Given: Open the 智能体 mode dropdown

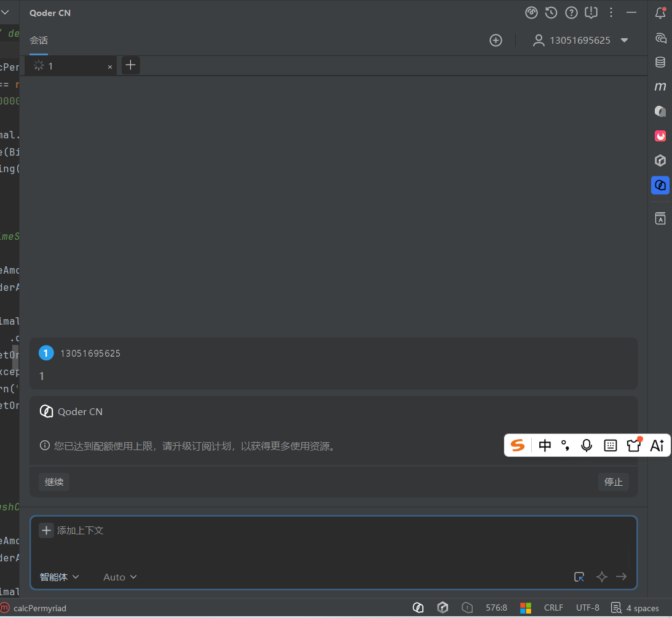Looking at the screenshot, I should 59,577.
